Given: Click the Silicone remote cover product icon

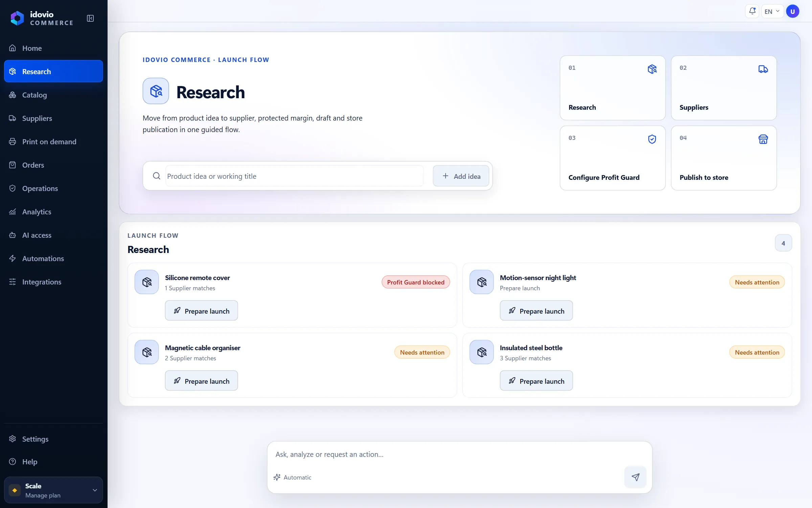Looking at the screenshot, I should pyautogui.click(x=146, y=282).
